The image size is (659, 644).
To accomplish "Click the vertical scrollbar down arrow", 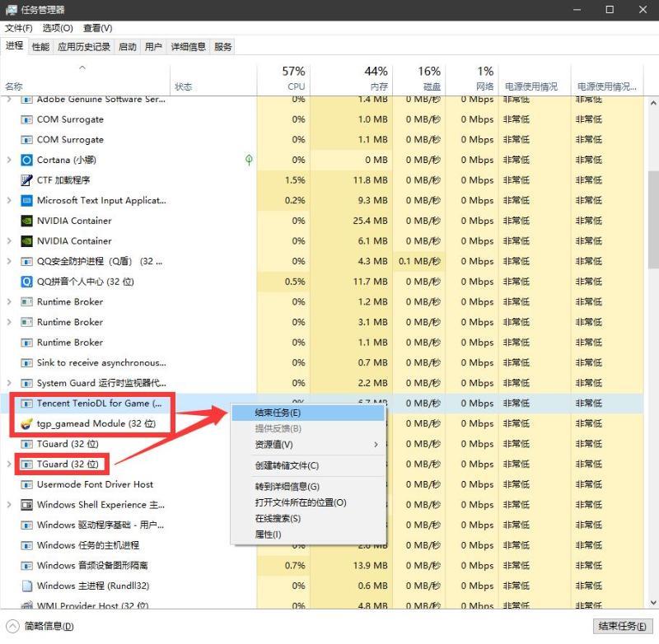I will (x=653, y=603).
